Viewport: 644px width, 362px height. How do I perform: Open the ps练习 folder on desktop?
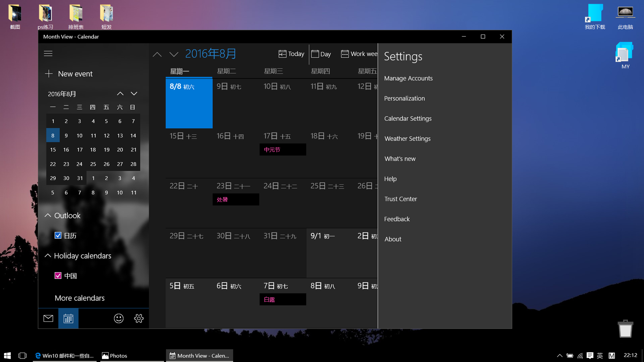(45, 17)
